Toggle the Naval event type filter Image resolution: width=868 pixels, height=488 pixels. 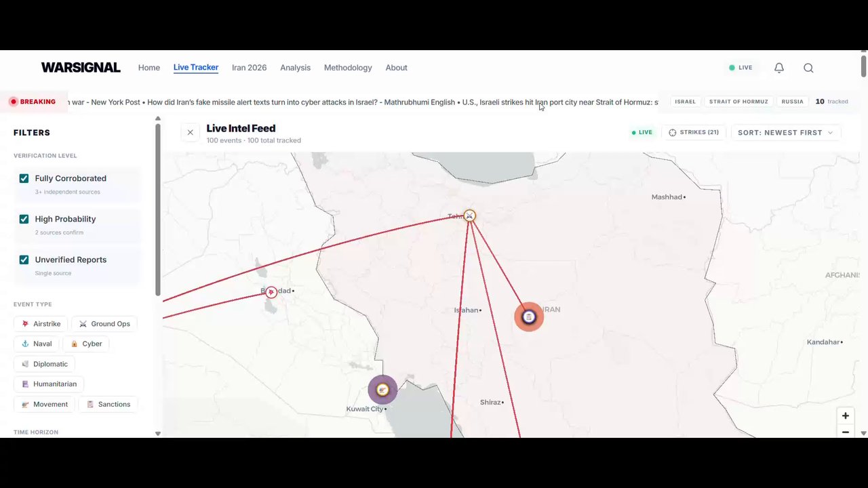[37, 344]
